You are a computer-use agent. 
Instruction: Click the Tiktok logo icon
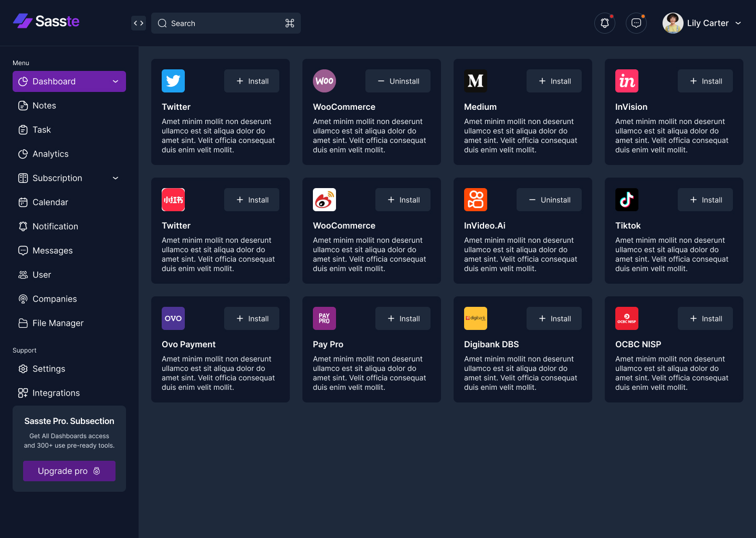coord(627,200)
